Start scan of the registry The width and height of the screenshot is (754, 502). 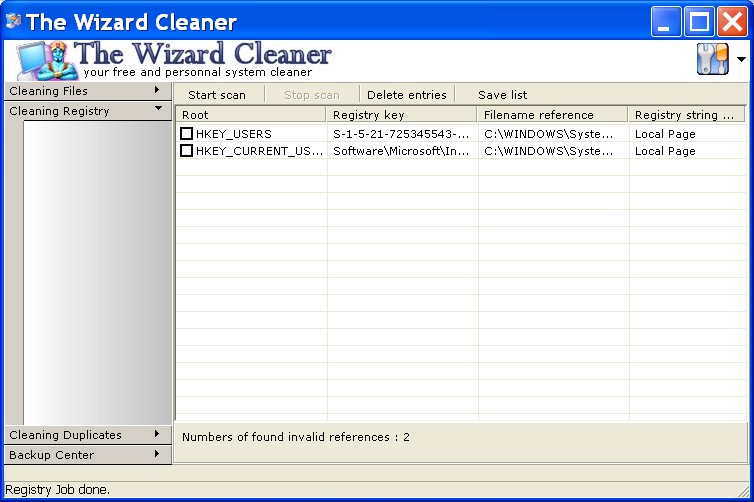click(217, 95)
